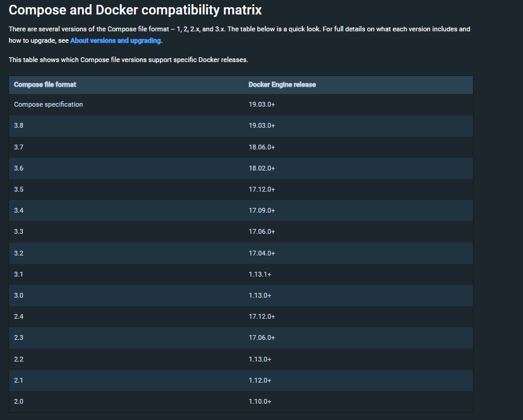This screenshot has width=523, height=420.
Task: Click the 1.12.0+ cell beside 2.1
Action: pyautogui.click(x=260, y=380)
